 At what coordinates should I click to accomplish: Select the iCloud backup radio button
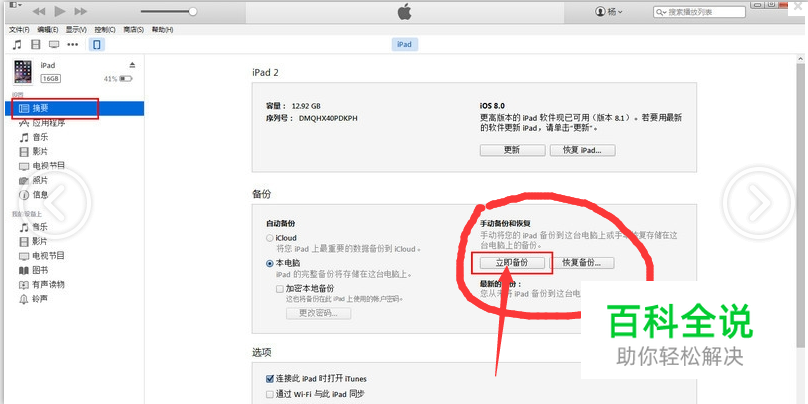[x=270, y=239]
